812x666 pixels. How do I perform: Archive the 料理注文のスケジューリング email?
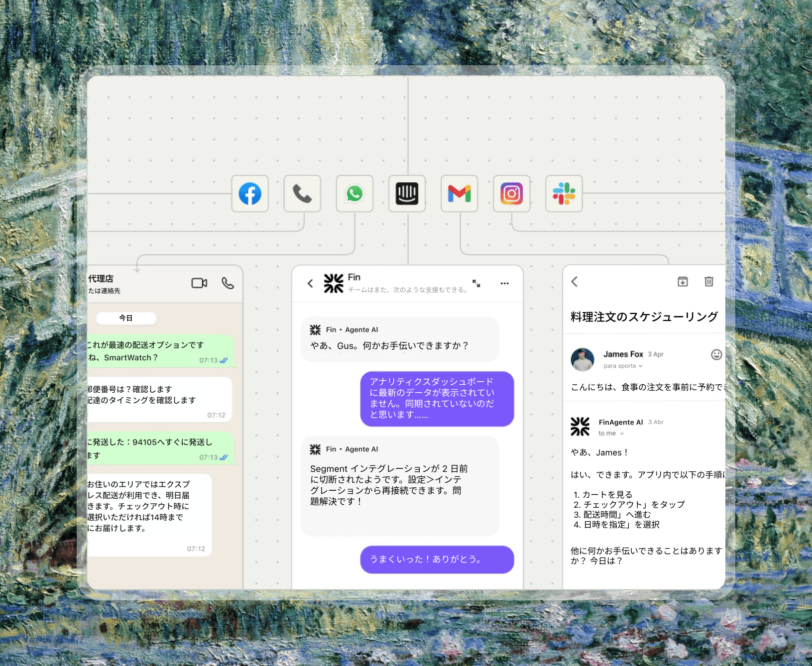[x=683, y=282]
